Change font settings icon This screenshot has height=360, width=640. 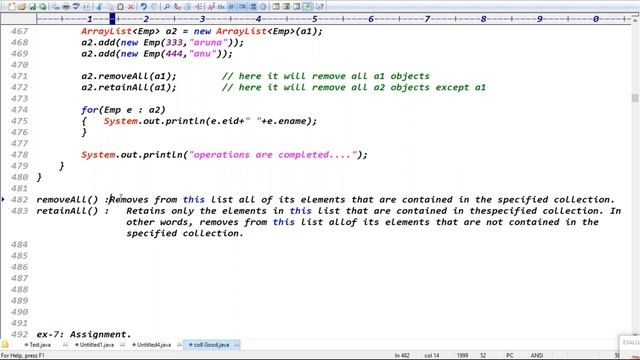[211, 7]
